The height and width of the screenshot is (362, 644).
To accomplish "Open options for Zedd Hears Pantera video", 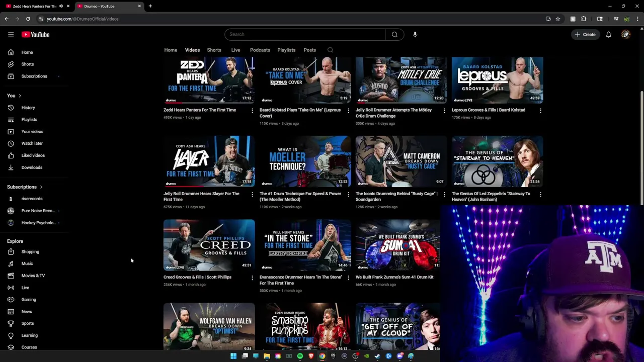I will (252, 111).
